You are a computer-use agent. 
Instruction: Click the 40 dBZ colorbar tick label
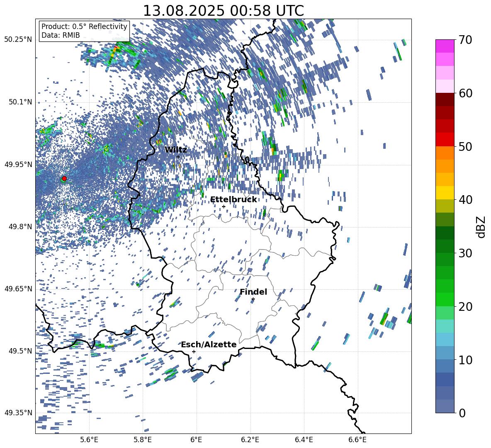(x=465, y=200)
